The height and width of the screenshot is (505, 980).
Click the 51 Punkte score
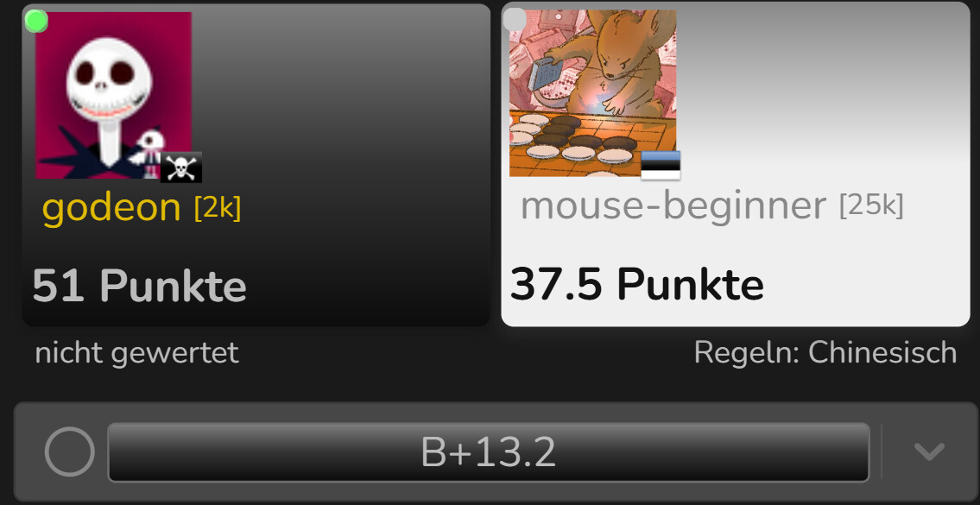point(139,287)
